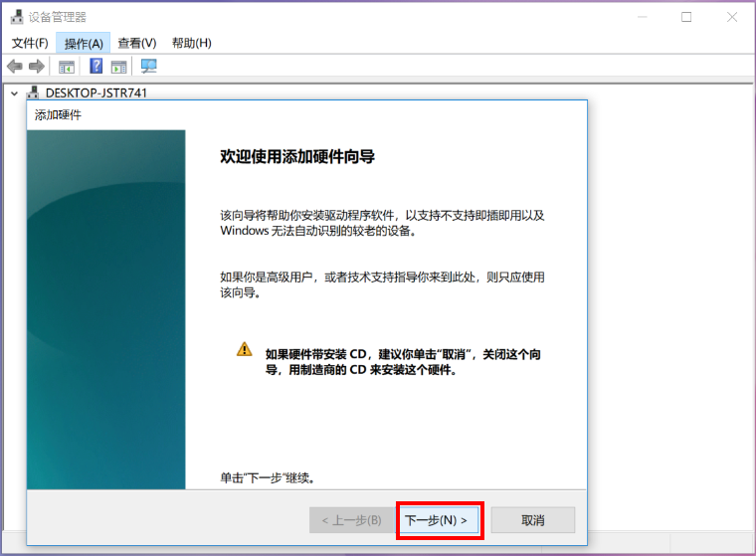Viewport: 756px width, 556px height.
Task: Maximize the Device Manager window
Action: click(686, 17)
